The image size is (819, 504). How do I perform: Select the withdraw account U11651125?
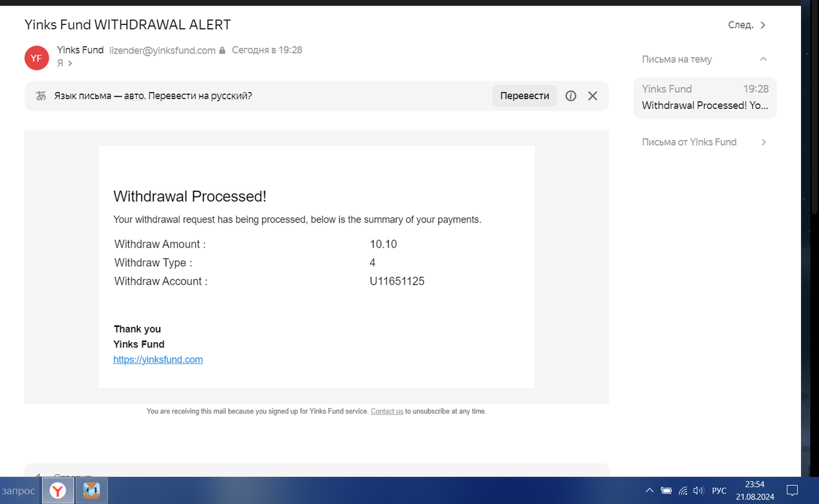(397, 281)
